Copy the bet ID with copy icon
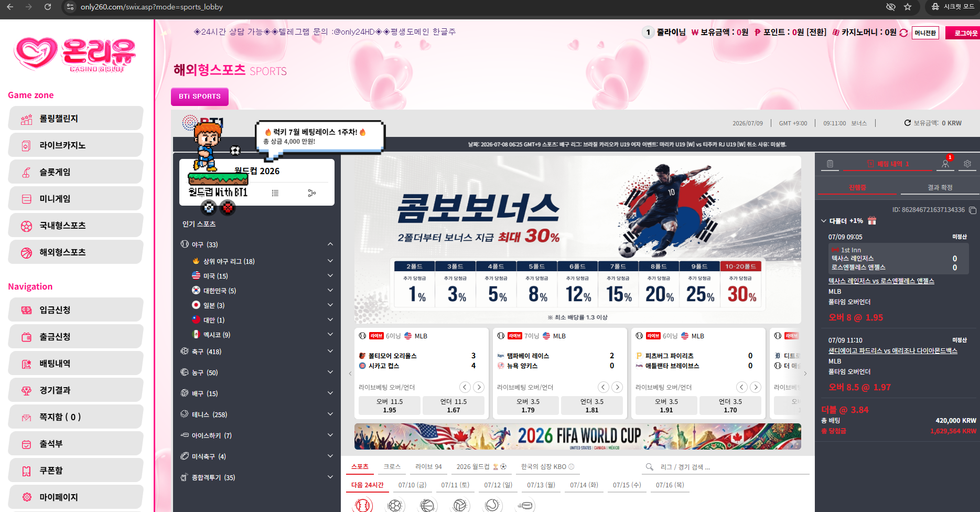Viewport: 980px width, 512px height. pos(973,210)
